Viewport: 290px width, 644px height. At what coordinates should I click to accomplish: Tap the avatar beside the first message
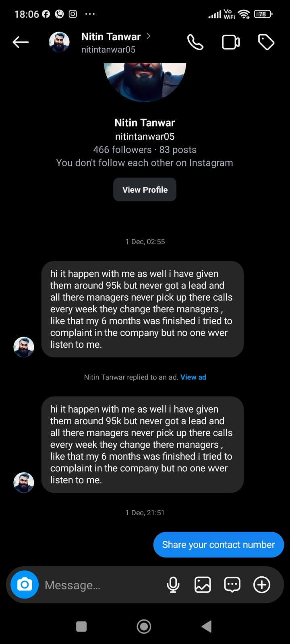click(x=24, y=347)
